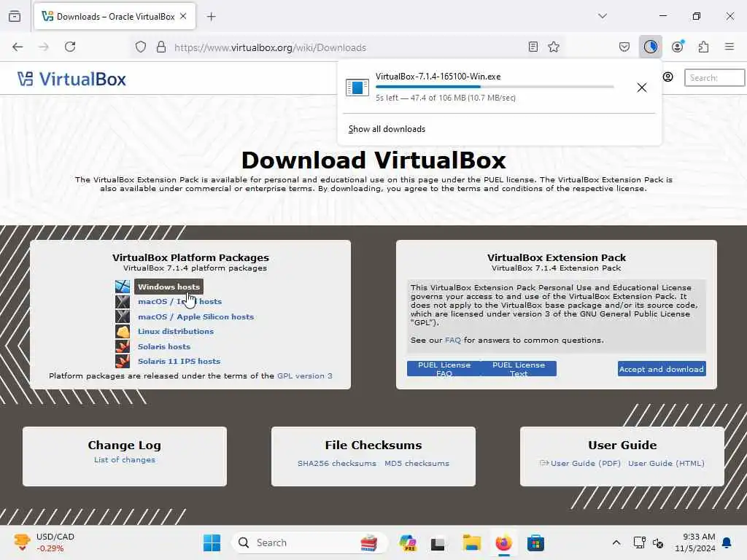747x560 pixels.
Task: Save page to Pocket
Action: point(624,47)
